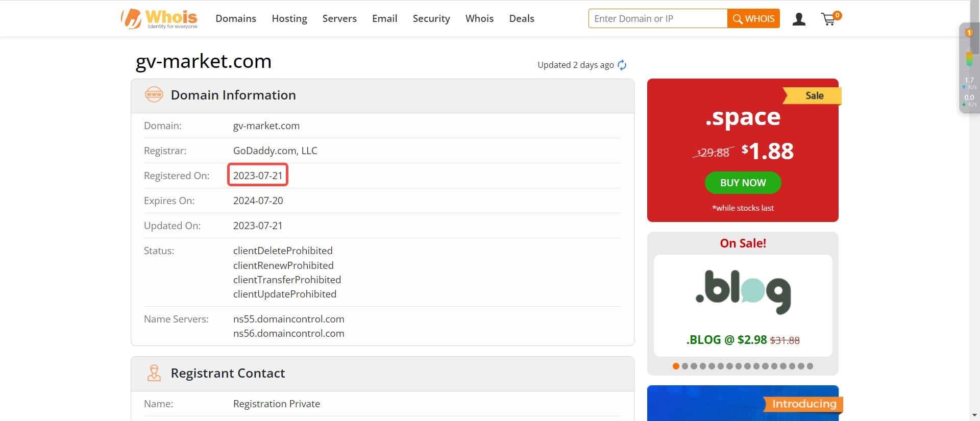Click the Expires On date 2024-07-20
Image resolution: width=980 pixels, height=421 pixels.
click(258, 201)
